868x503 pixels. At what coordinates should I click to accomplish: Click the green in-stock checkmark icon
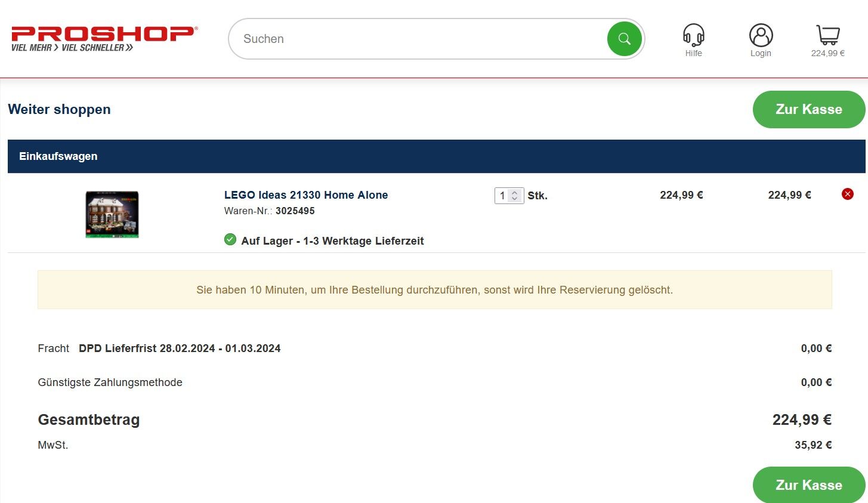click(x=230, y=240)
